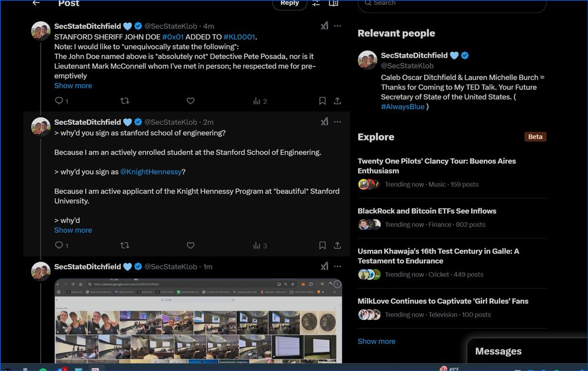The image size is (588, 371).
Task: Bookmark the 4m Stanford Sheriff post
Action: pyautogui.click(x=322, y=101)
